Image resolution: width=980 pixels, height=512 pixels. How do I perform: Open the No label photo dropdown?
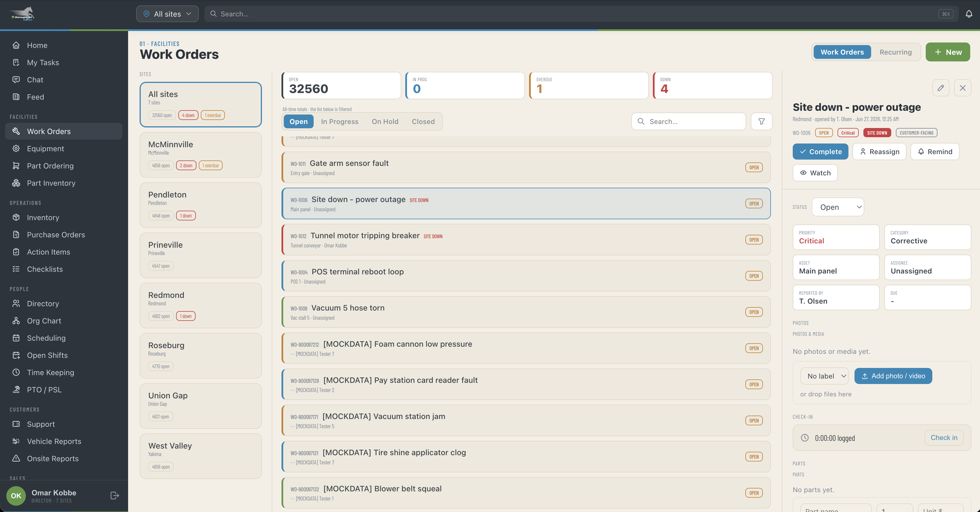[x=824, y=376]
